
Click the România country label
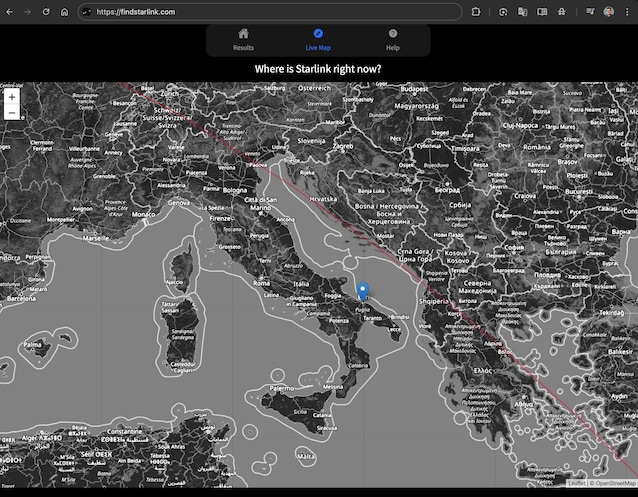coord(537,147)
